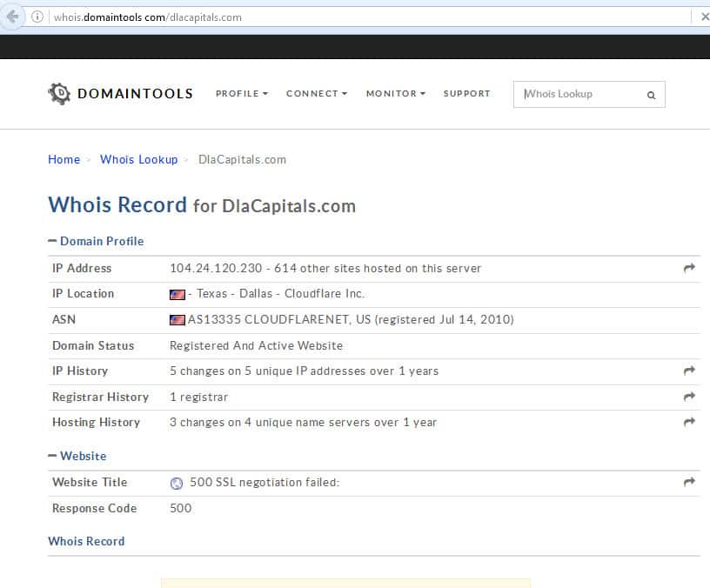Click the browser back arrow button

[x=12, y=17]
